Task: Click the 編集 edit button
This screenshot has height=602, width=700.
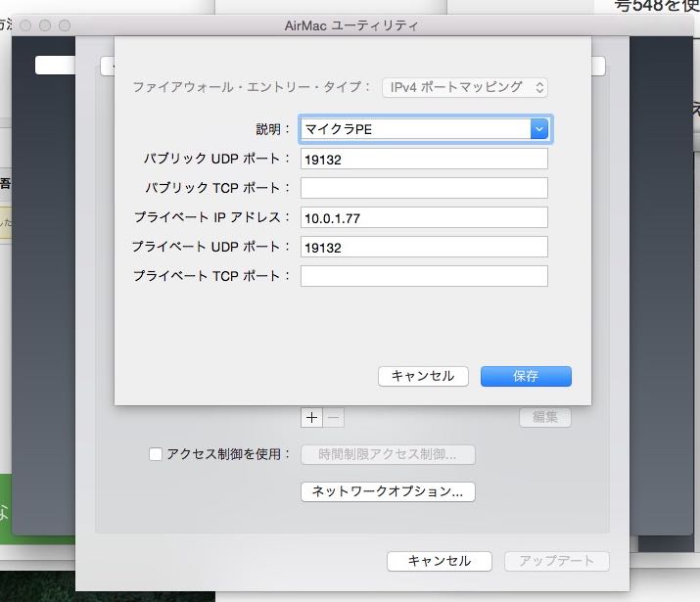Action: [545, 417]
